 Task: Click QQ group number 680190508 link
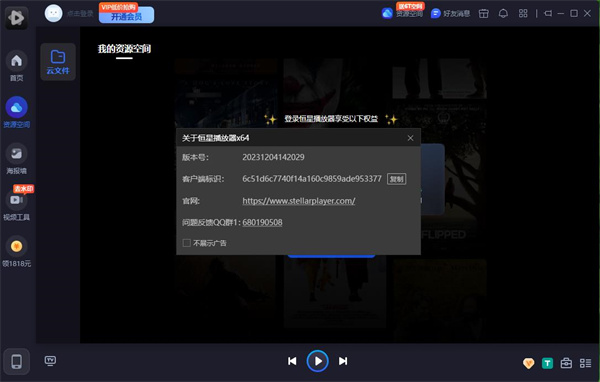pyautogui.click(x=262, y=222)
